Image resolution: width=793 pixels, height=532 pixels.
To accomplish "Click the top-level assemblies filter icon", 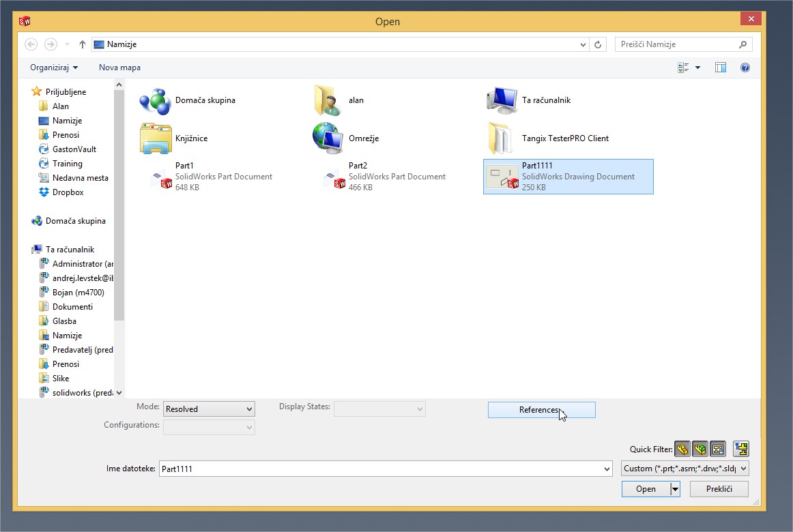I will click(741, 449).
